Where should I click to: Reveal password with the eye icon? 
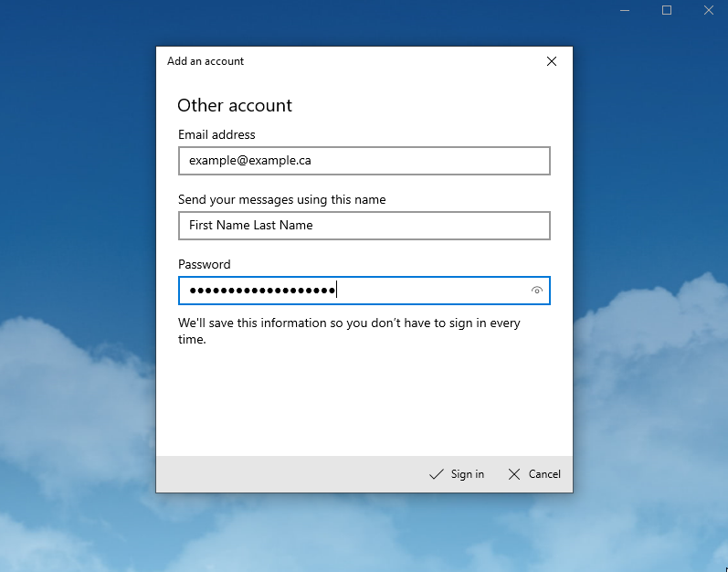tap(537, 291)
